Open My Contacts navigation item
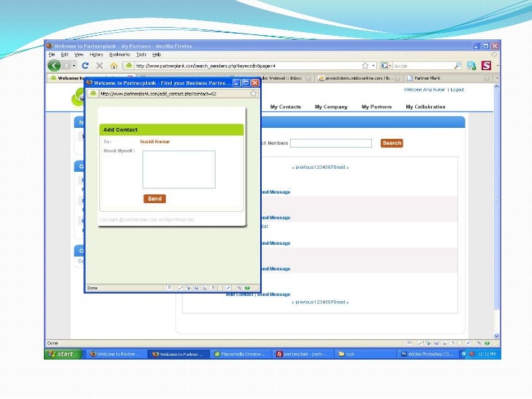Screen dimensions: 532x399 point(285,107)
